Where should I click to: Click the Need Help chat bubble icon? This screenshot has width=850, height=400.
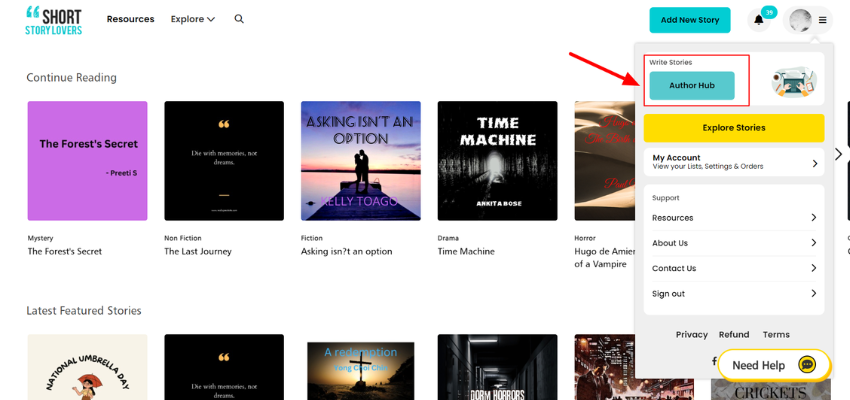point(807,365)
